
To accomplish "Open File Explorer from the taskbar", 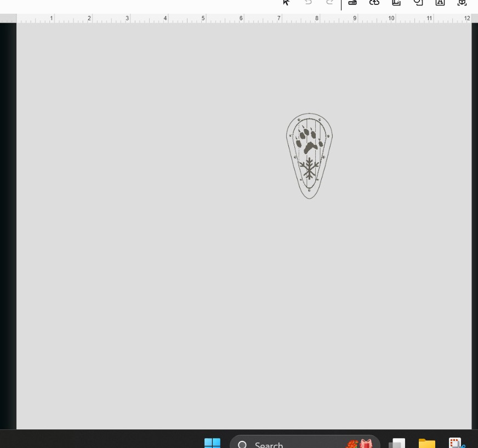I will click(426, 443).
